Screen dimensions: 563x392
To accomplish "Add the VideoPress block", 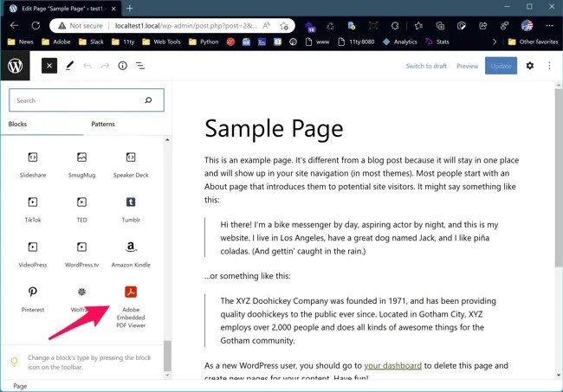I will pos(32,254).
